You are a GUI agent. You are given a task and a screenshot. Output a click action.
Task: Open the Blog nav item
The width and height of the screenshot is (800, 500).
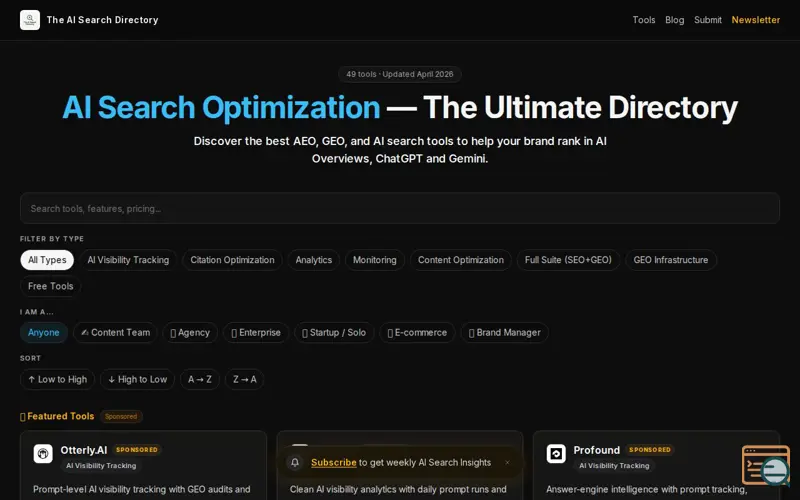pyautogui.click(x=674, y=20)
